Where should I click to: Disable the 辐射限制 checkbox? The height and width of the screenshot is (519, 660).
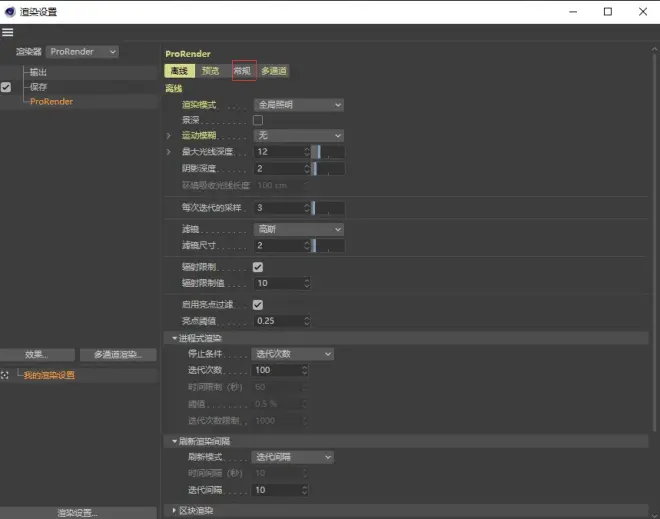pyautogui.click(x=258, y=268)
